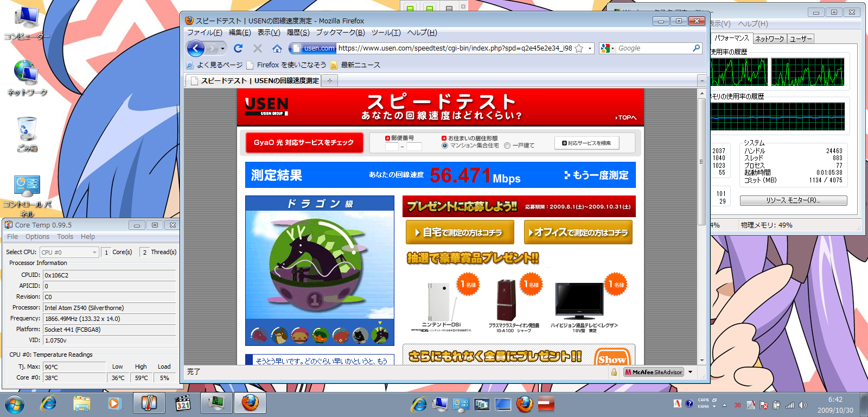Click the Windows Start orb
868x417 pixels.
(15, 404)
